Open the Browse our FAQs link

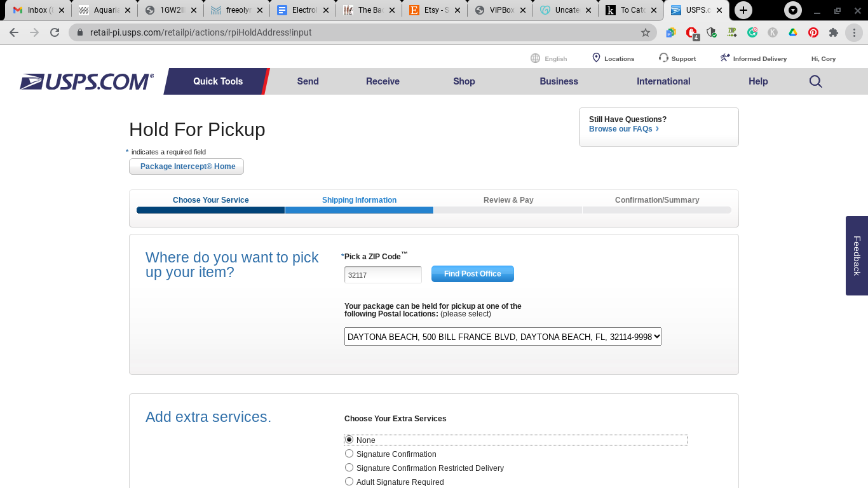(620, 128)
